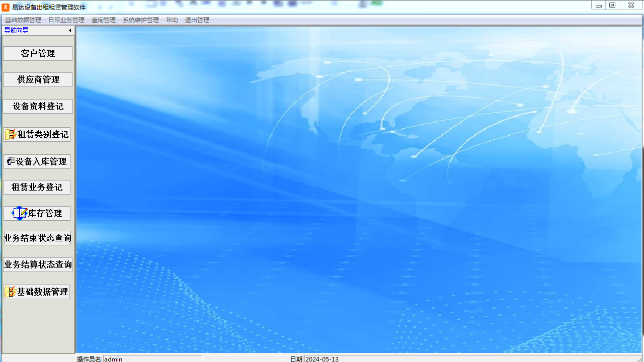Click the 导航向导 panel title
The height and width of the screenshot is (362, 644).
click(17, 30)
